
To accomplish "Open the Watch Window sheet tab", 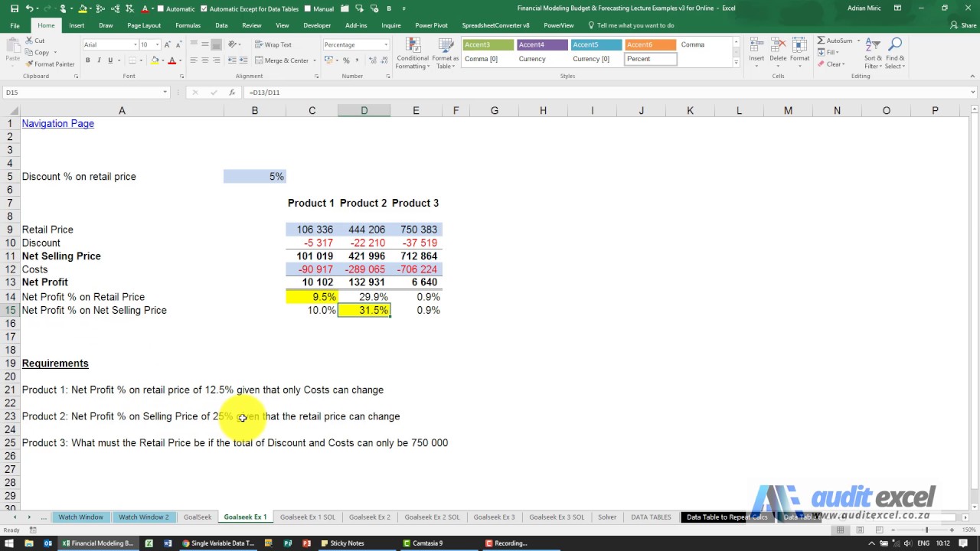I will coord(80,517).
